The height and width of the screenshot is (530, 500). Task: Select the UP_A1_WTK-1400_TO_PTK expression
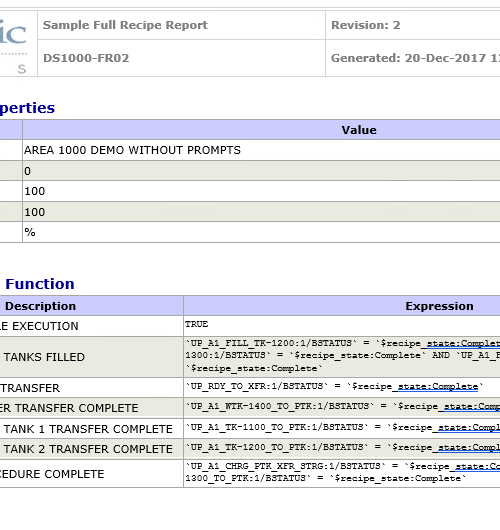click(x=342, y=406)
